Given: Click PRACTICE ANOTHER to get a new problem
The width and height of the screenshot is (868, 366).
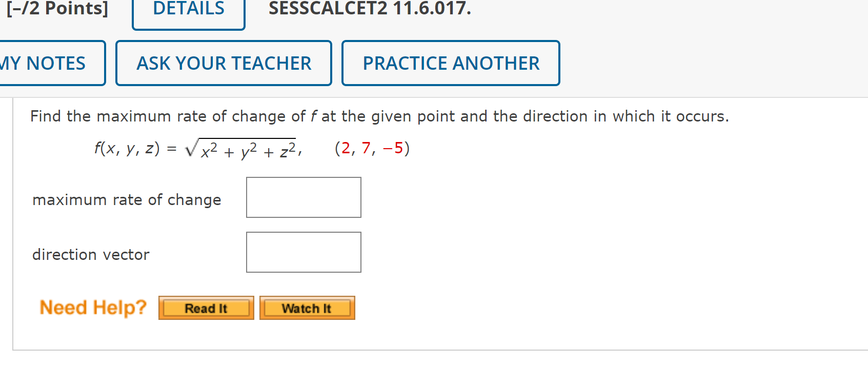Looking at the screenshot, I should 451,63.
